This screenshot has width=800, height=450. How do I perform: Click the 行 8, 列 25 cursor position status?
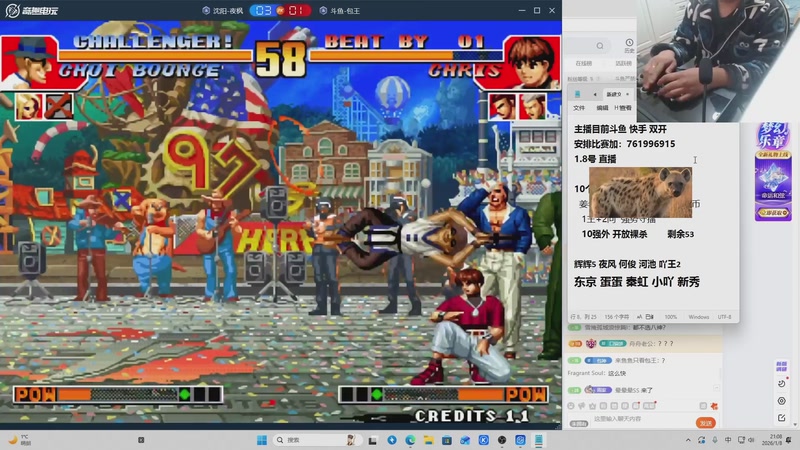coord(583,317)
